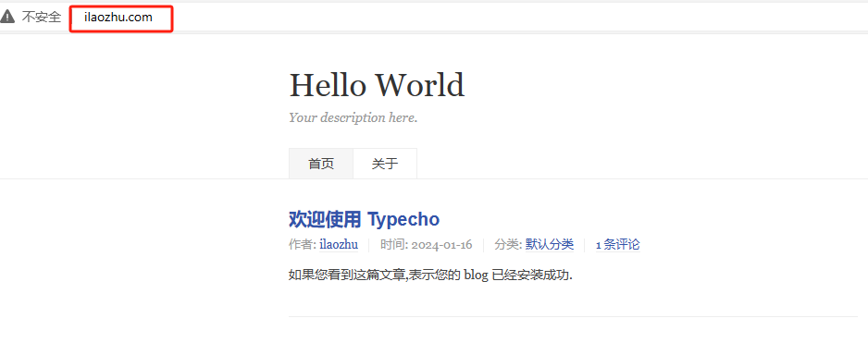The height and width of the screenshot is (355, 868).
Task: Visit author ilaozhu's page
Action: coord(339,244)
